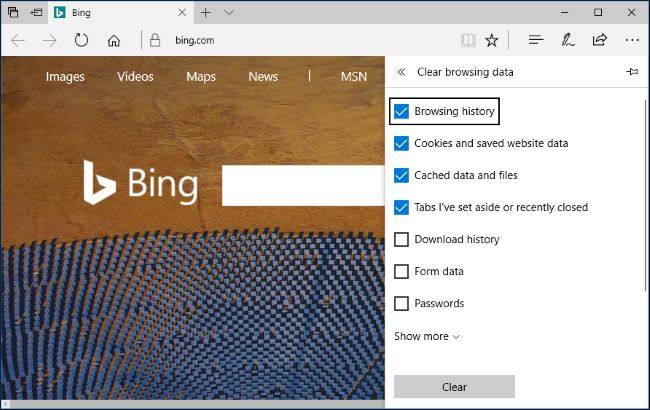View site security lock icon

pyautogui.click(x=155, y=40)
